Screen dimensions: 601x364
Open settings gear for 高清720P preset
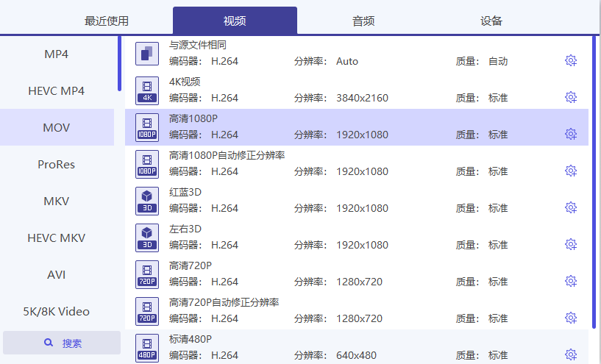point(571,281)
